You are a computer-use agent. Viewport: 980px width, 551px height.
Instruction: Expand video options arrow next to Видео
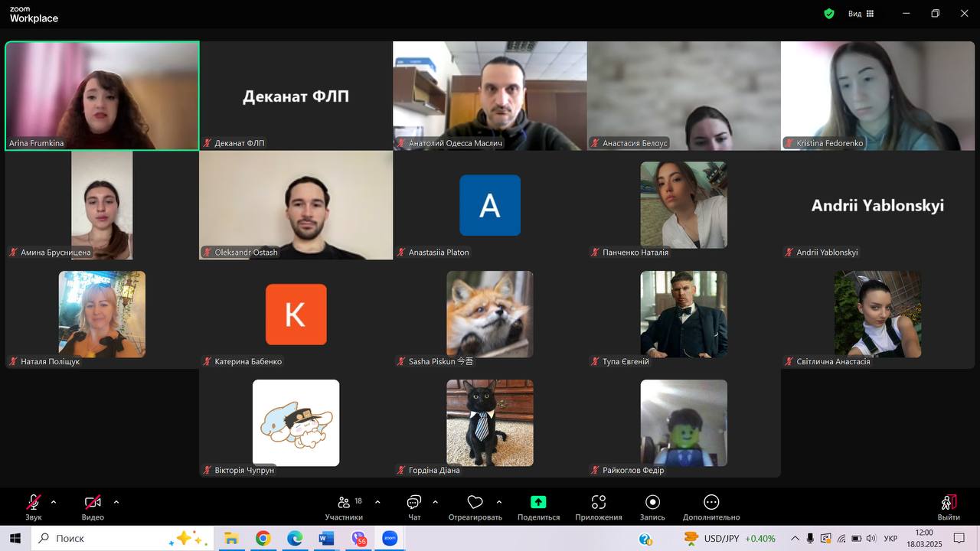tap(116, 502)
